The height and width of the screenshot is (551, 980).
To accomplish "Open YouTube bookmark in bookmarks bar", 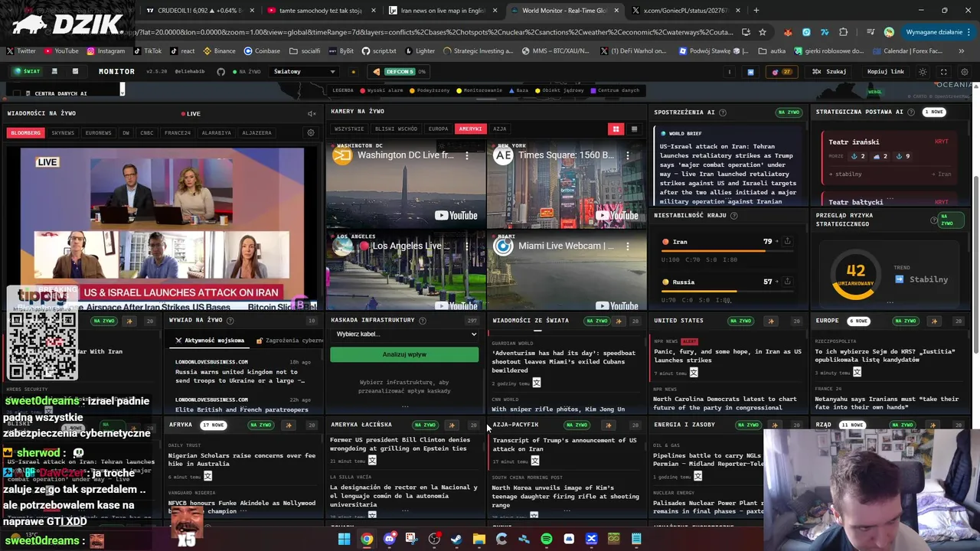I will 61,51.
